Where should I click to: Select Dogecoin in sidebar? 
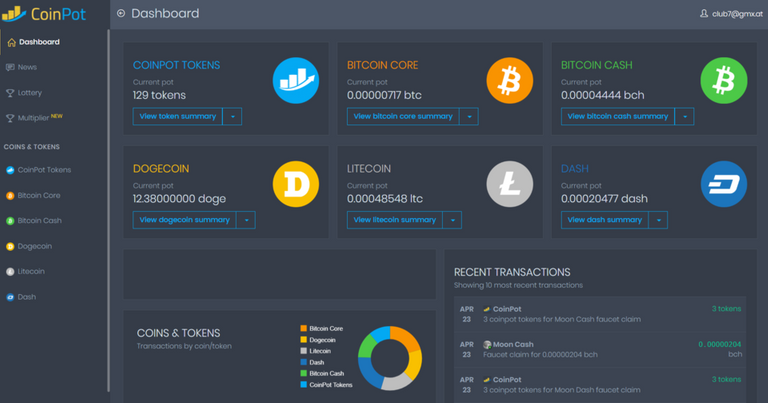click(x=35, y=246)
